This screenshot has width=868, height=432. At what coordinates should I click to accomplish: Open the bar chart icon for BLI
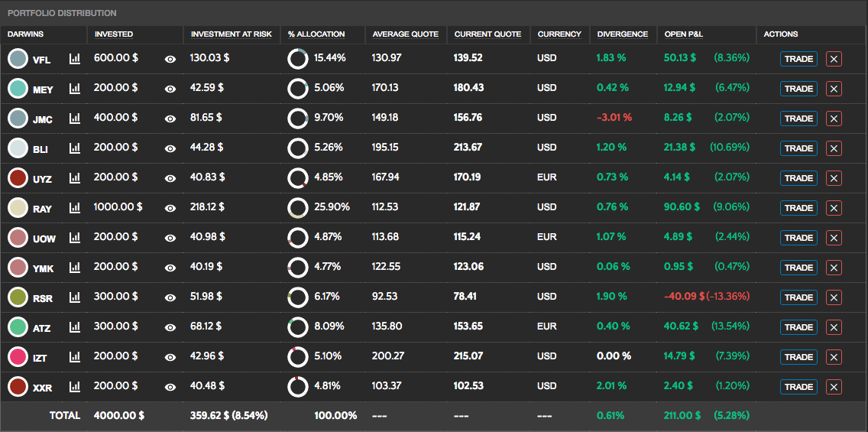pos(75,148)
